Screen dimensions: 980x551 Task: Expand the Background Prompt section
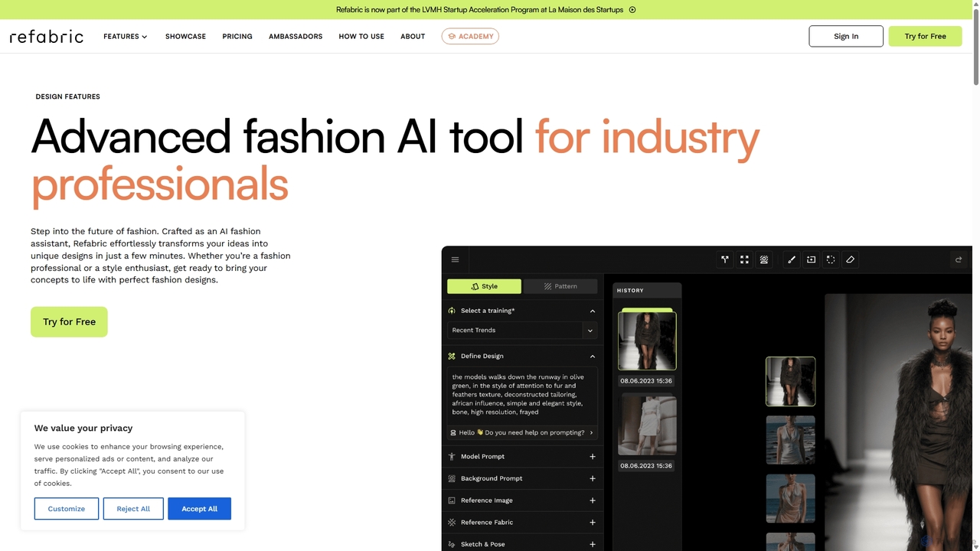(593, 478)
